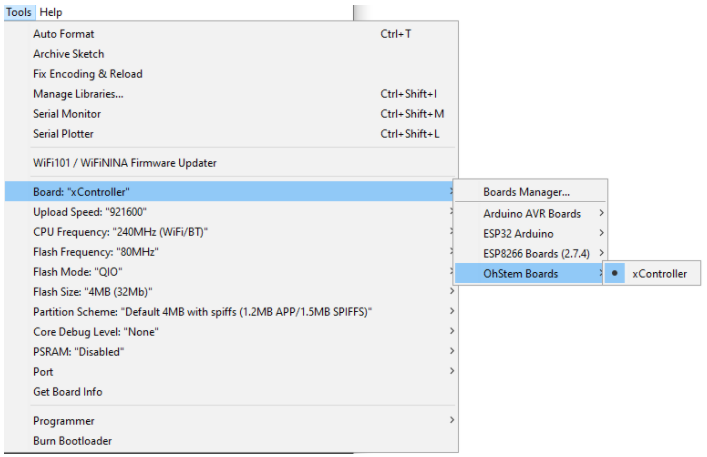This screenshot has width=707, height=457.
Task: Choose Burn Bootloader
Action: pos(72,441)
